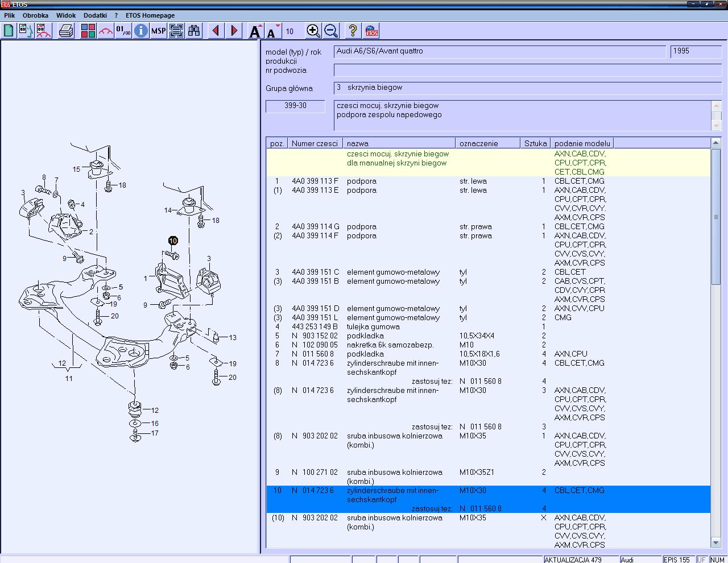The image size is (728, 563).
Task: Select part N 011 560 8 podkladka row
Action: pos(489,354)
